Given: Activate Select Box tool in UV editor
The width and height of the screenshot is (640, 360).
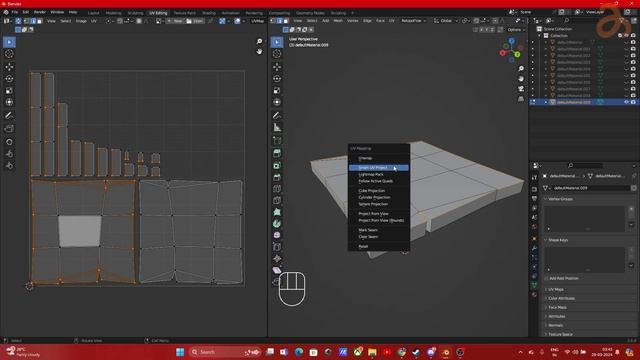Looking at the screenshot, I should click(x=9, y=42).
